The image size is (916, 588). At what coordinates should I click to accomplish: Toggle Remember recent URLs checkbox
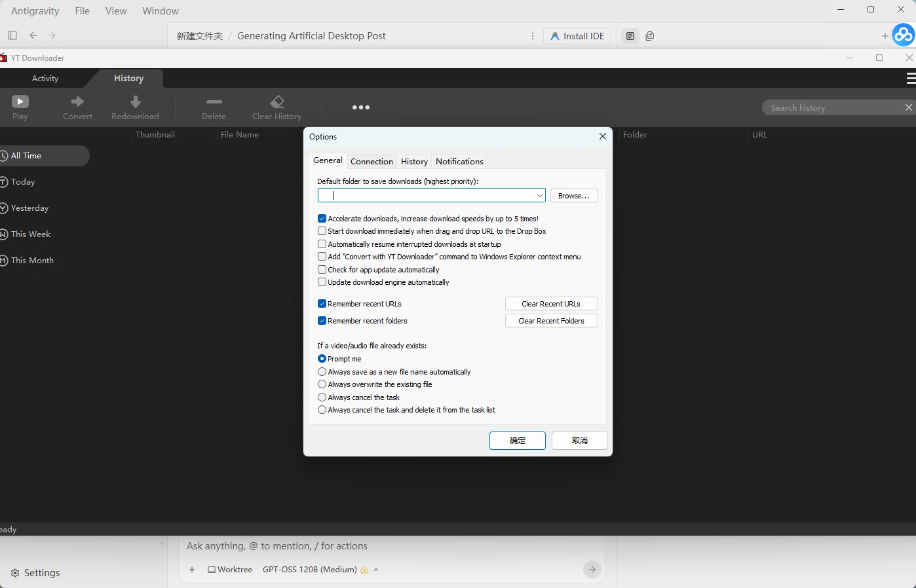pos(322,304)
